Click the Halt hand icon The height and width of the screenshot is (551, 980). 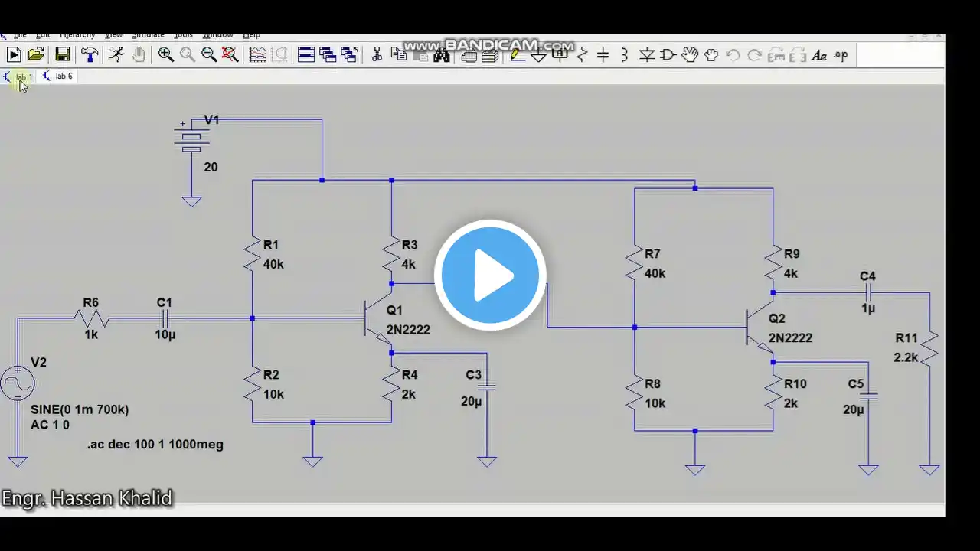pyautogui.click(x=139, y=54)
